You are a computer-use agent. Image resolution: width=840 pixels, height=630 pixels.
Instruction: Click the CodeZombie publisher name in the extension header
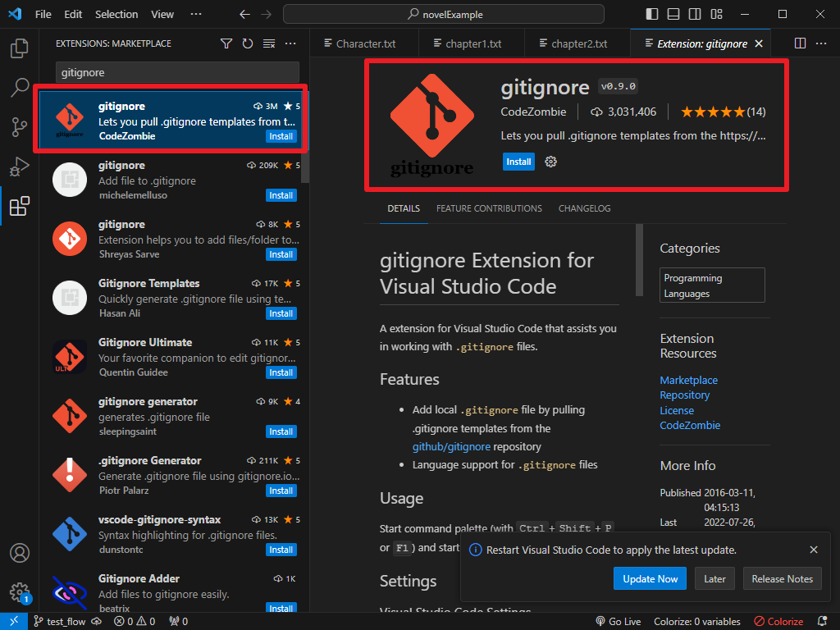(533, 112)
